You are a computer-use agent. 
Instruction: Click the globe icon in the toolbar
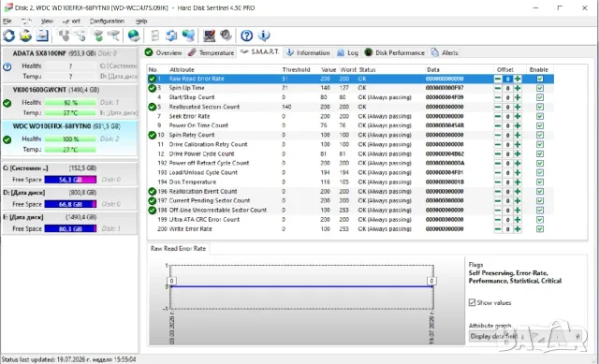tap(134, 36)
